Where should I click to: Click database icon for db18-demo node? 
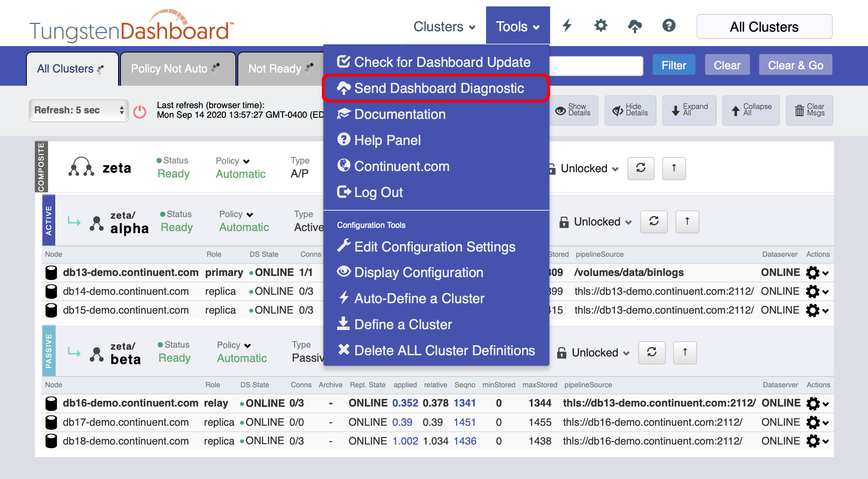tap(51, 441)
